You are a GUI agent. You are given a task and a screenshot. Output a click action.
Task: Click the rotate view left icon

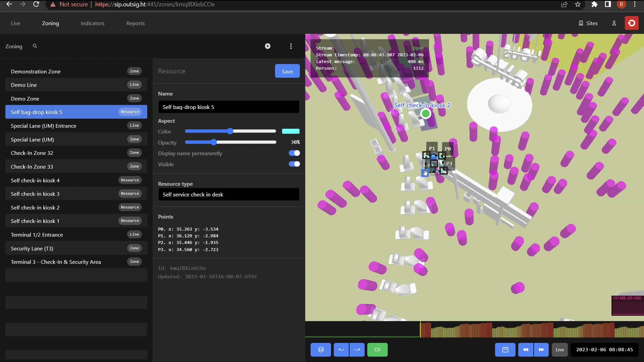point(342,350)
